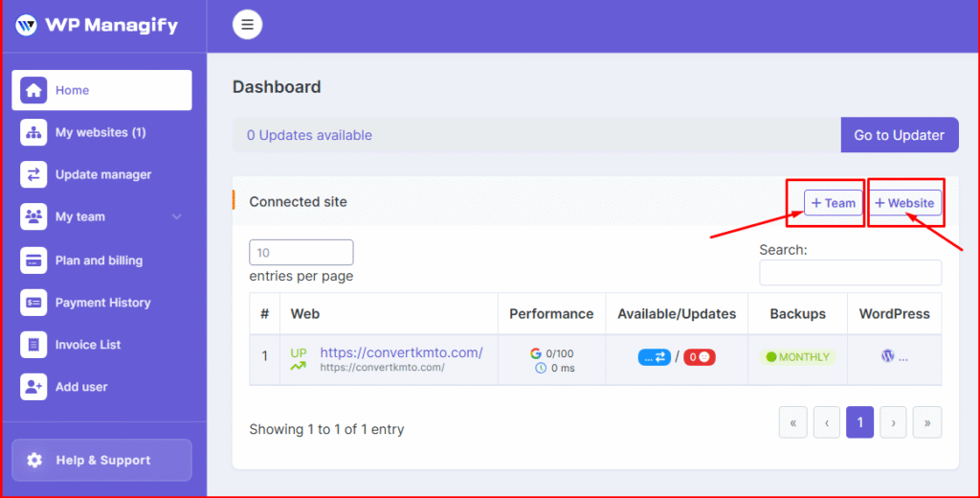Click the Showing 1 to 1 of 1 entry text
980x498 pixels.
pos(327,429)
